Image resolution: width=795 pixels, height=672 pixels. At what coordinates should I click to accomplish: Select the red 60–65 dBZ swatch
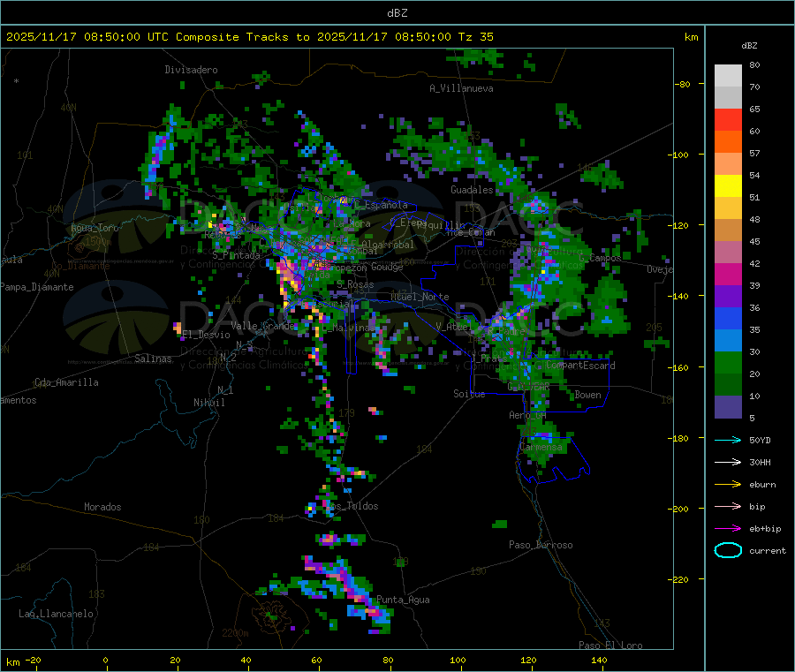click(x=728, y=119)
